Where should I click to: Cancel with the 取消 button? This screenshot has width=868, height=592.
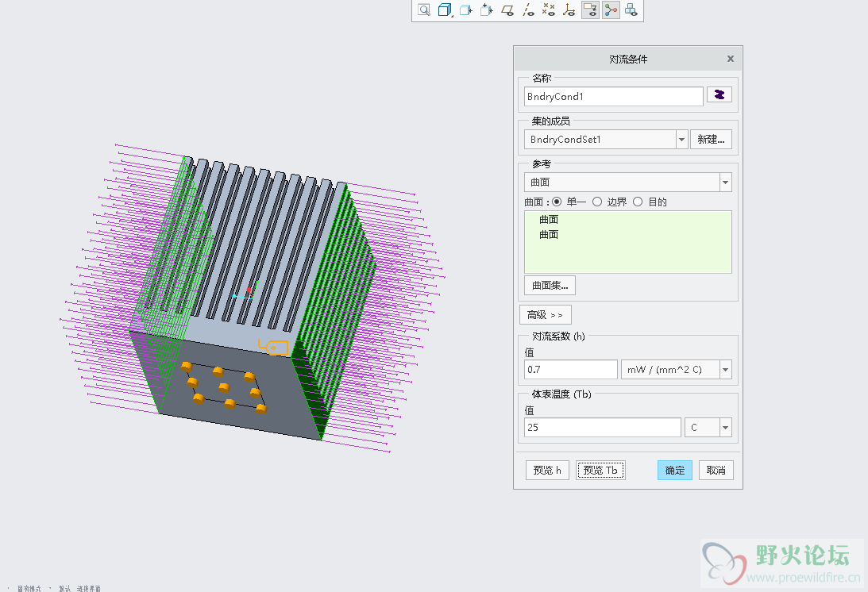716,471
